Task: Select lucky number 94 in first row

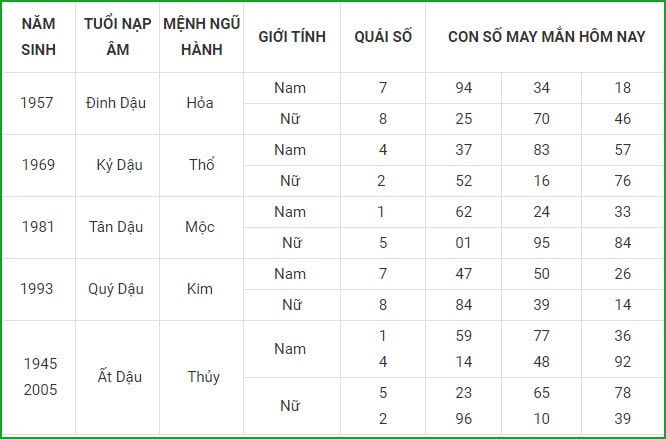Action: pyautogui.click(x=464, y=88)
